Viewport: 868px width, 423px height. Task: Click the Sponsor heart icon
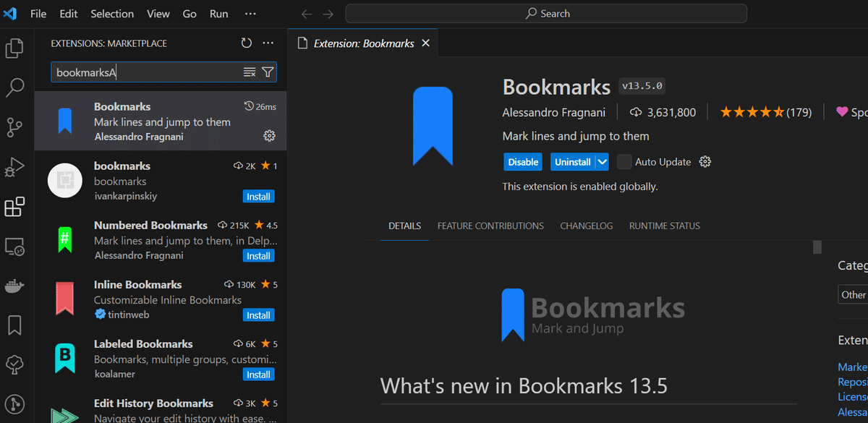842,112
